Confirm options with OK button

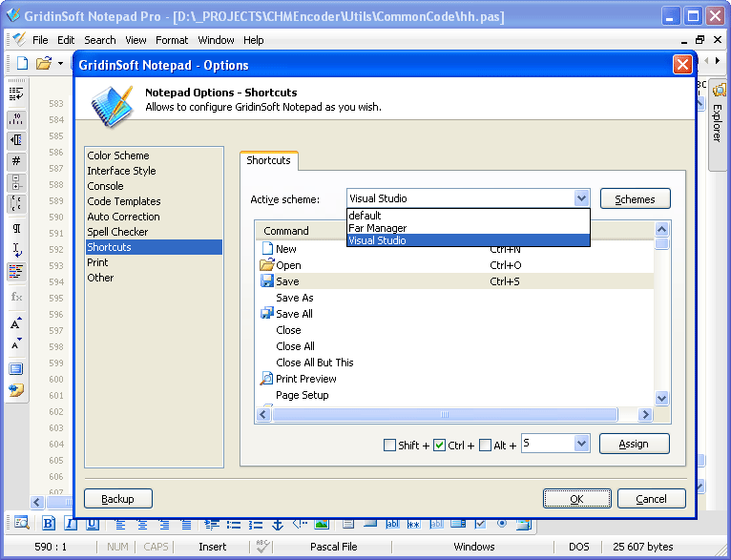point(576,499)
